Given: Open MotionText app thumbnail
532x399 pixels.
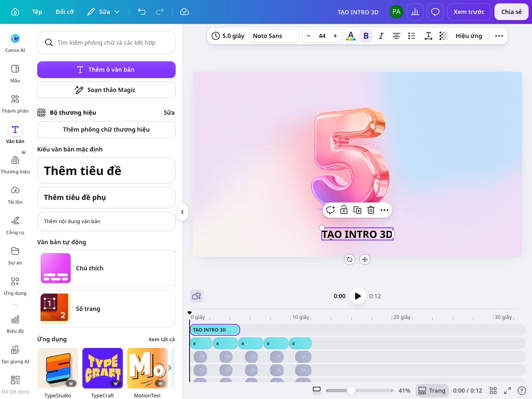Looking at the screenshot, I should [147, 368].
